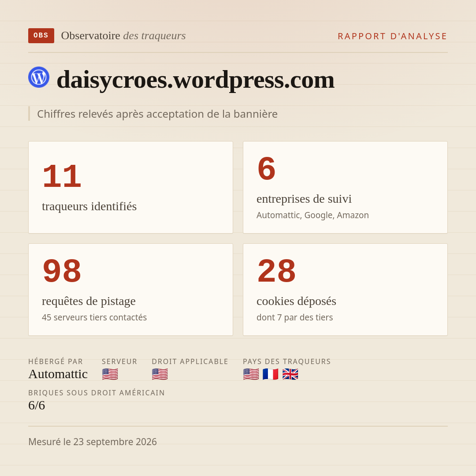Viewport: 476px width, 476px height.
Task: Click the red OBS logo badge
Action: (41, 36)
